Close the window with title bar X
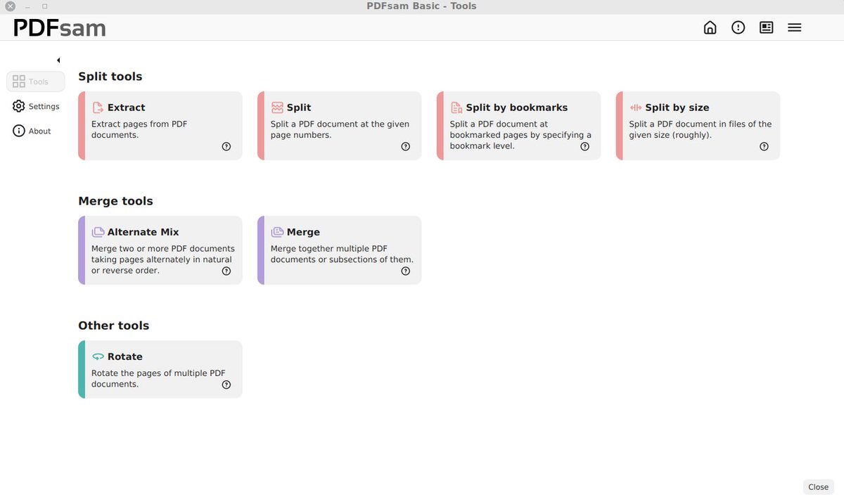844x504 pixels. coord(10,6)
